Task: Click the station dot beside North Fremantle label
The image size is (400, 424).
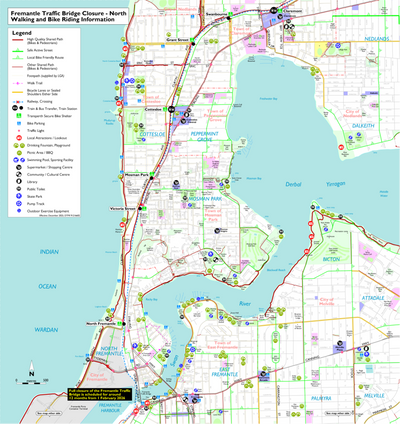Action: click(124, 324)
